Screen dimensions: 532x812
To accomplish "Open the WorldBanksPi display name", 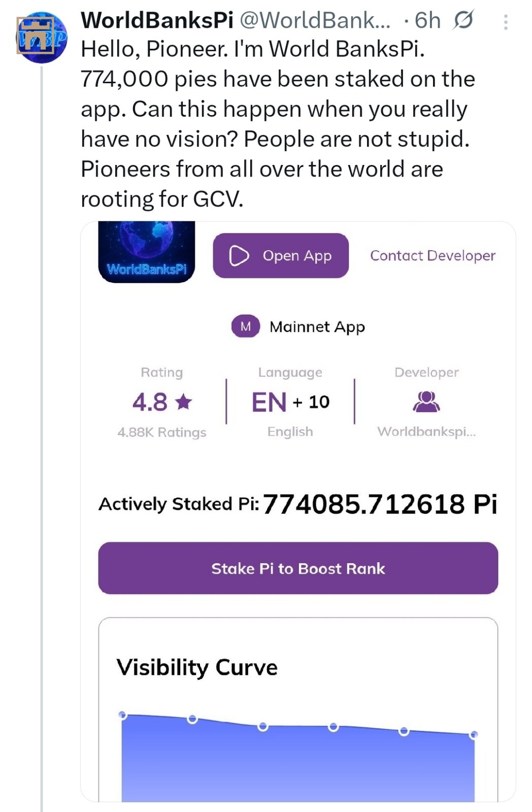I will 157,21.
